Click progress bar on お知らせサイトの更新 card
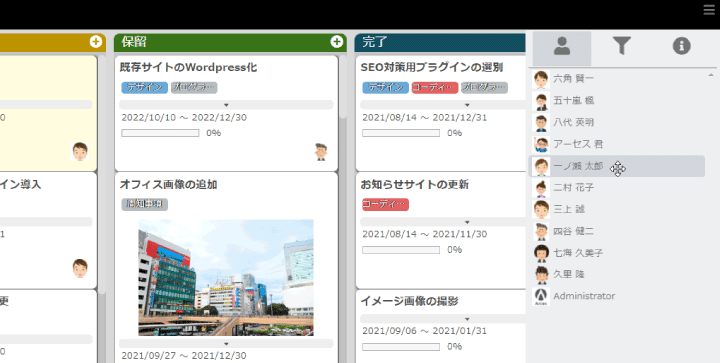 (x=401, y=250)
